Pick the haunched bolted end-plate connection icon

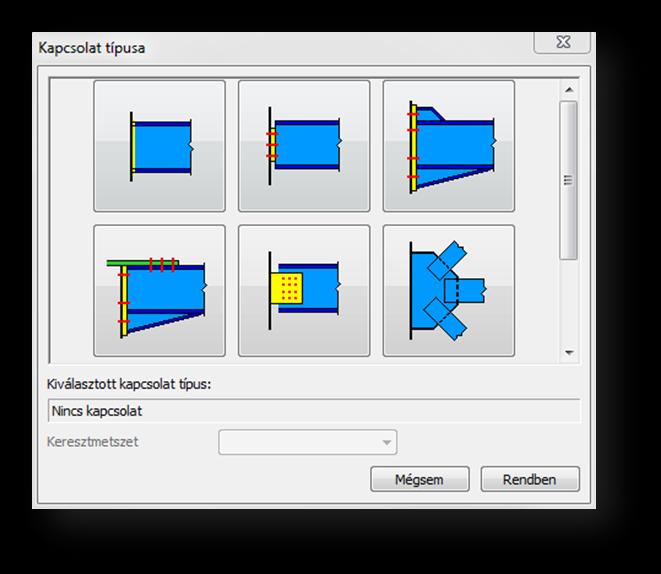click(449, 146)
